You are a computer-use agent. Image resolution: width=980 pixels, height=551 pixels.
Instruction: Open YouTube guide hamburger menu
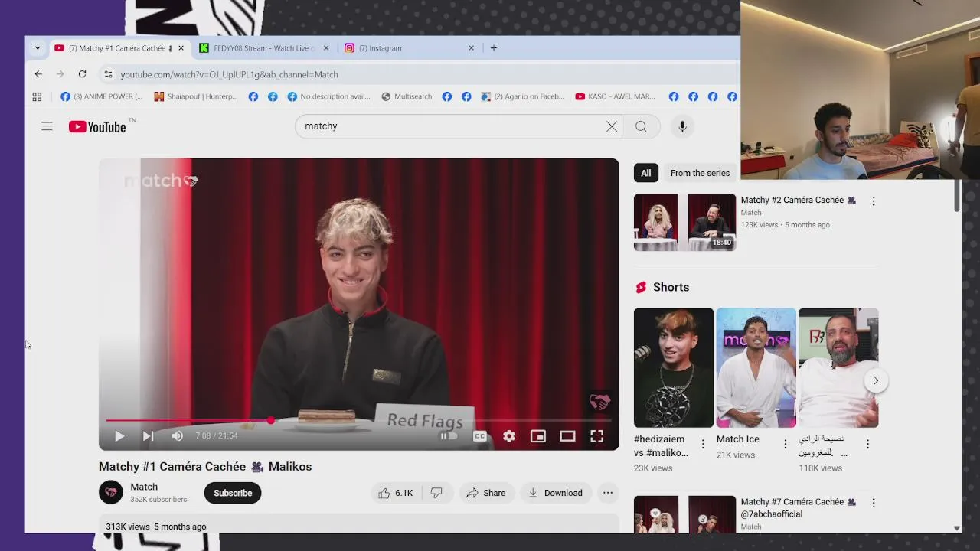47,126
